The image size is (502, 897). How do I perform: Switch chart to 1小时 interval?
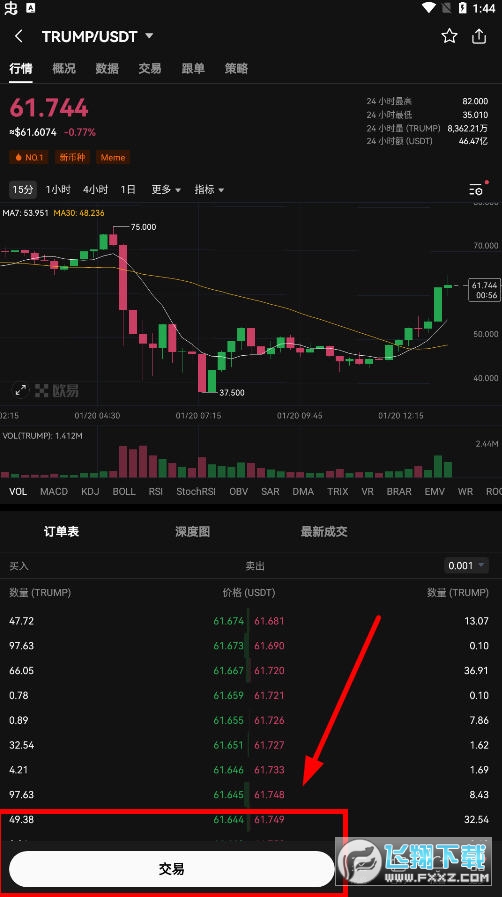click(x=58, y=189)
